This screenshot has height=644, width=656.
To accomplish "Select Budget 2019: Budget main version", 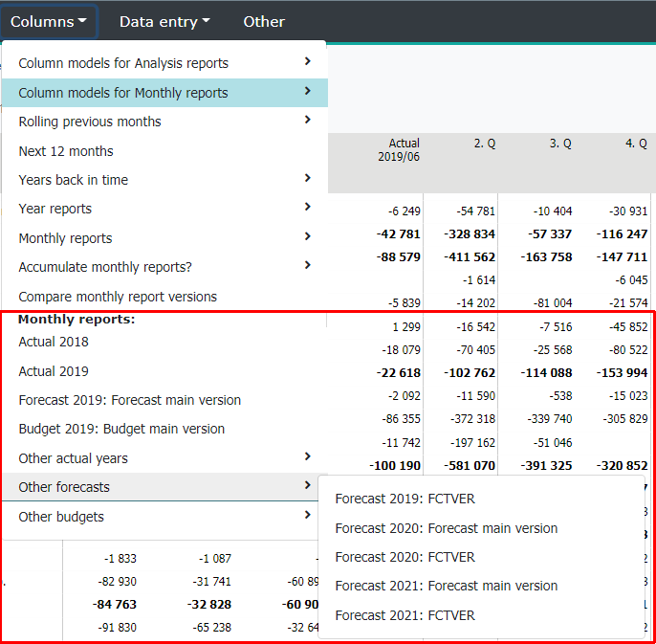I will pyautogui.click(x=164, y=429).
